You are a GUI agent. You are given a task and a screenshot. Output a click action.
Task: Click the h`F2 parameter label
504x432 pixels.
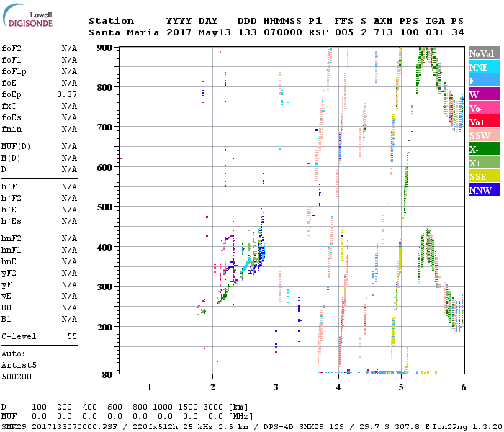click(x=12, y=199)
